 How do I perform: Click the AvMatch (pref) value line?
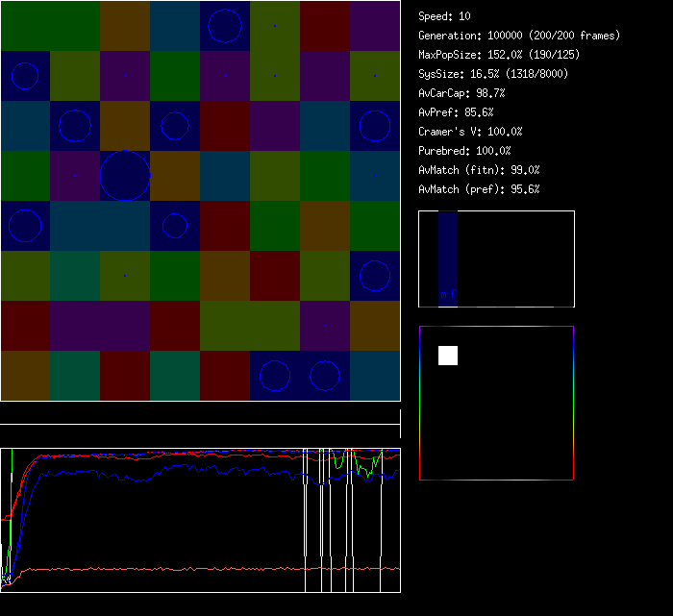pos(479,189)
